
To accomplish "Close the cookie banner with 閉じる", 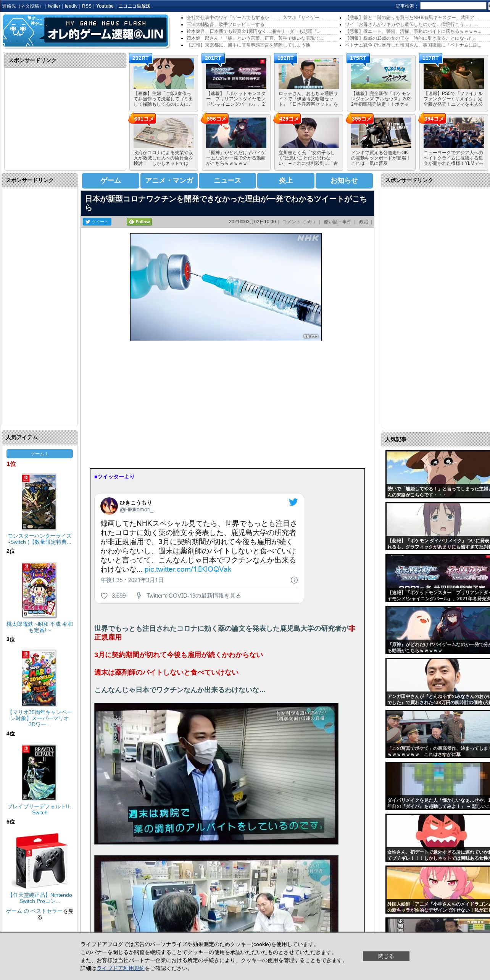I will coord(386,956).
